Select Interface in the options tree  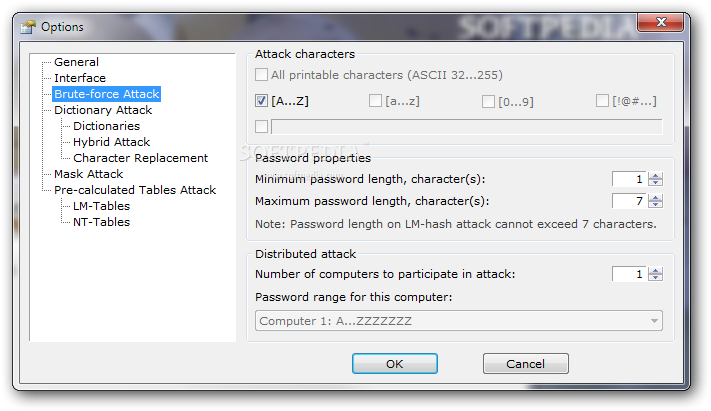(80, 78)
